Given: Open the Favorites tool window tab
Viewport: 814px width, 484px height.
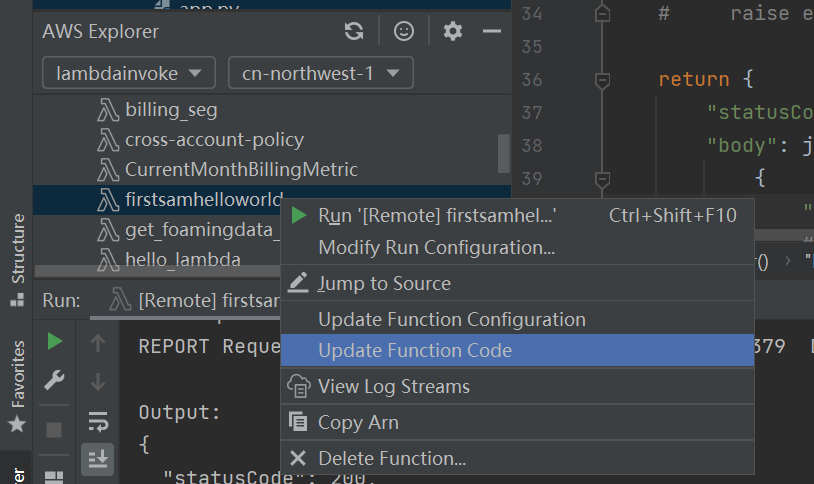Looking at the screenshot, I should pyautogui.click(x=18, y=385).
